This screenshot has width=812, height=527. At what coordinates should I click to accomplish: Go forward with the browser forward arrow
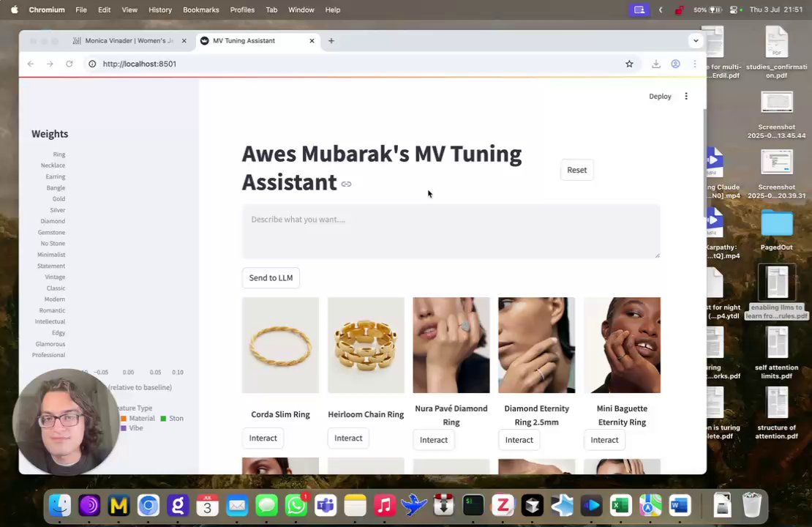pos(50,64)
